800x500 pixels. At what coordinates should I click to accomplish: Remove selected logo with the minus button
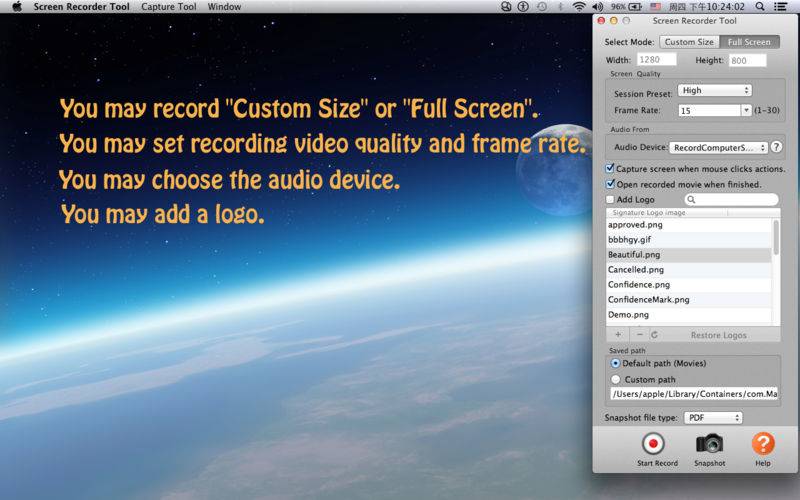640,335
